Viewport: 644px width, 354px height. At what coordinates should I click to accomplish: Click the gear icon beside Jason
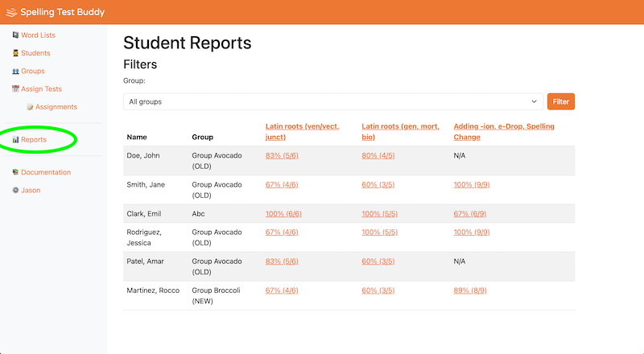point(15,191)
